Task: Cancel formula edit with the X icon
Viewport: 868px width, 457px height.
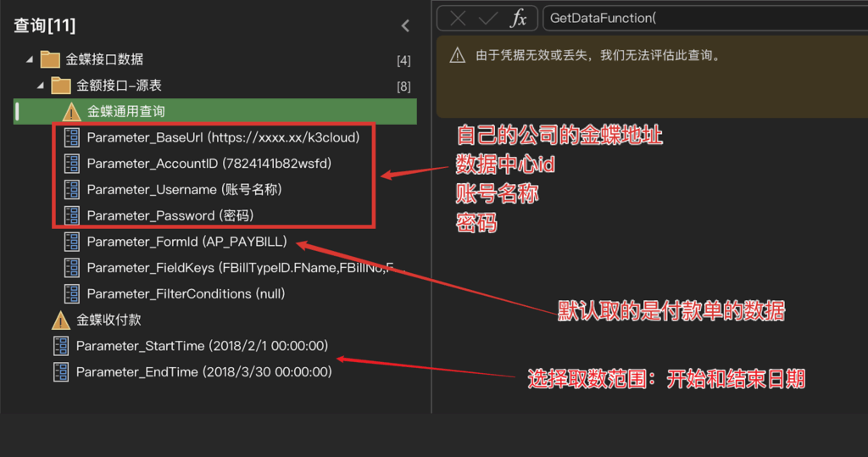Action: [458, 19]
